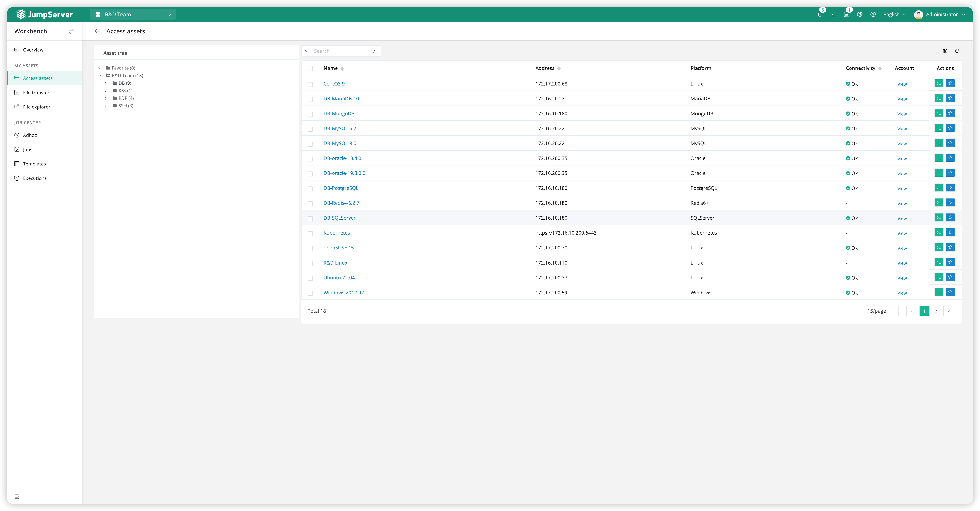Go to File transfer in My Assets sidebar
This screenshot has height=511, width=980.
pyautogui.click(x=36, y=92)
